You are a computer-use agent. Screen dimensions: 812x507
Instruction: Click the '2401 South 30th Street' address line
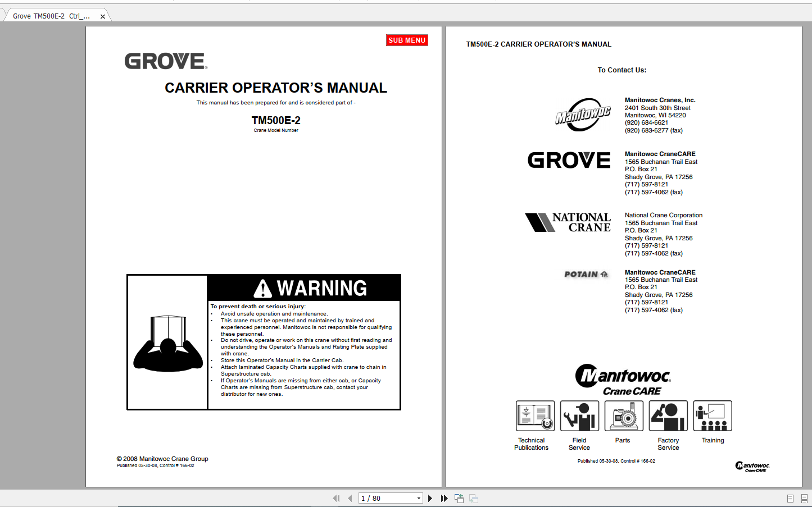click(x=657, y=108)
